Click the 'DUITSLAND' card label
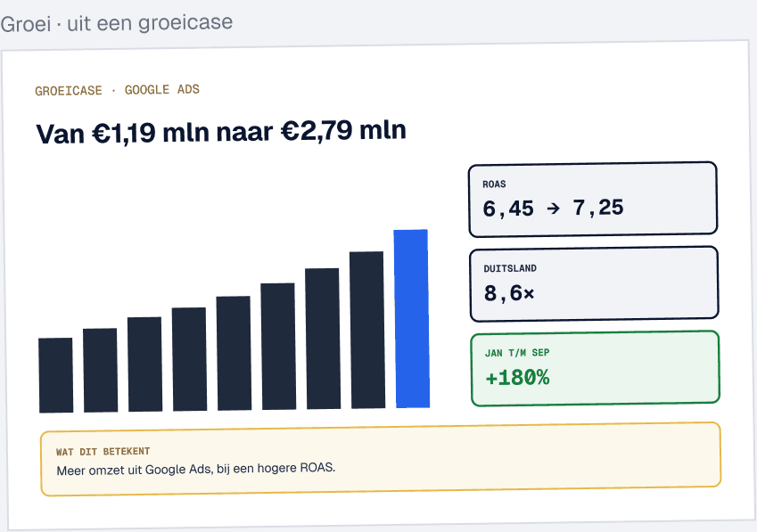The image size is (757, 532). [510, 268]
